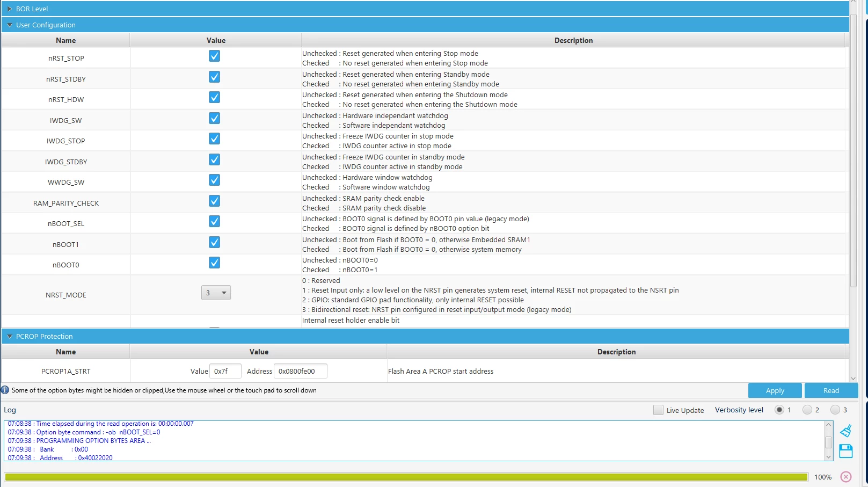Click the log panel scroll down arrow
This screenshot has width=868, height=487.
point(828,457)
